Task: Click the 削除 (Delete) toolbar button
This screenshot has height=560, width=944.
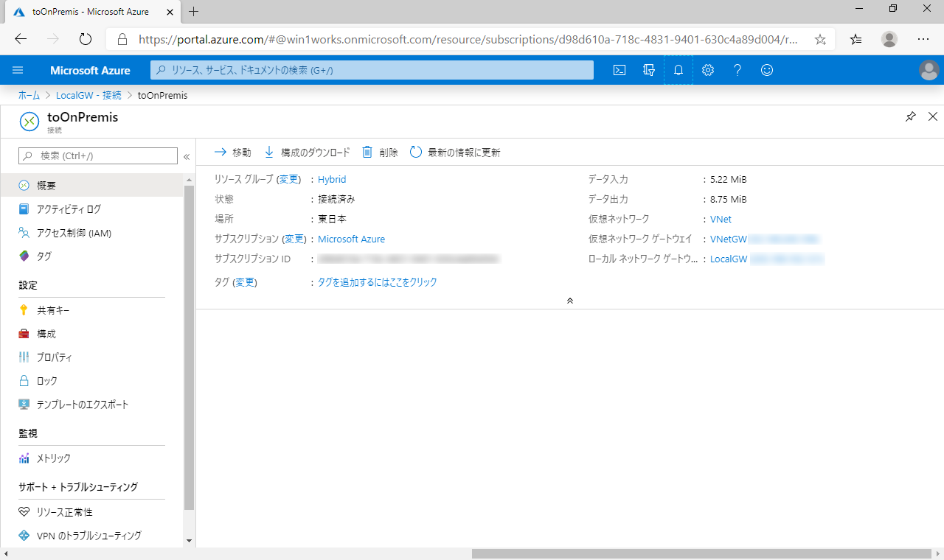Action: [380, 153]
